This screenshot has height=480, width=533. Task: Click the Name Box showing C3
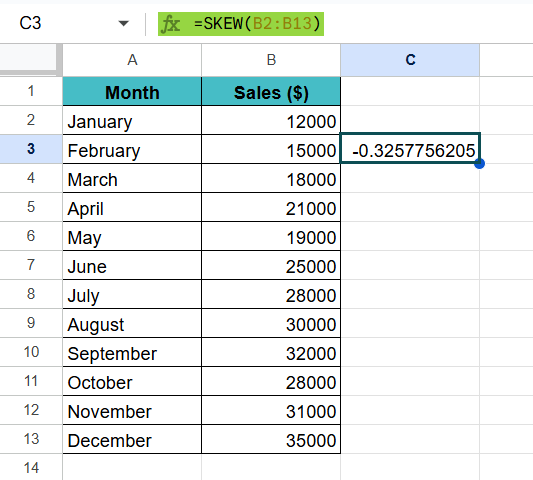tap(30, 23)
